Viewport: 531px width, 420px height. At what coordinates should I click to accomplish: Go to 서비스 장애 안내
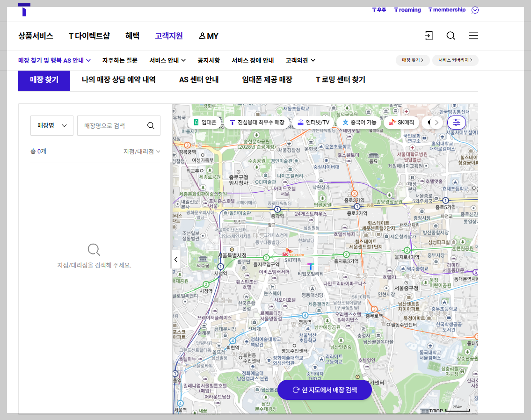253,60
